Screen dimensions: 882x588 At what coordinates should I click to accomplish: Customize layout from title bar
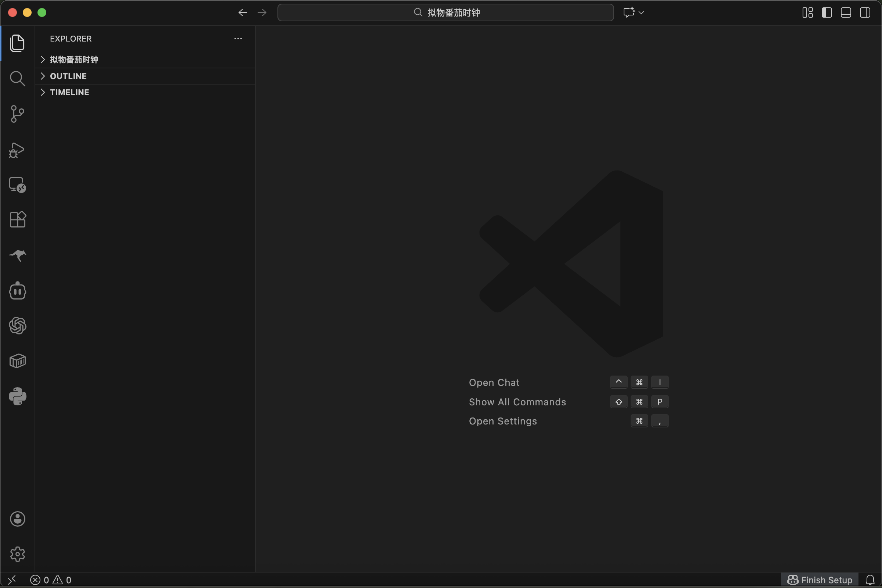point(807,12)
